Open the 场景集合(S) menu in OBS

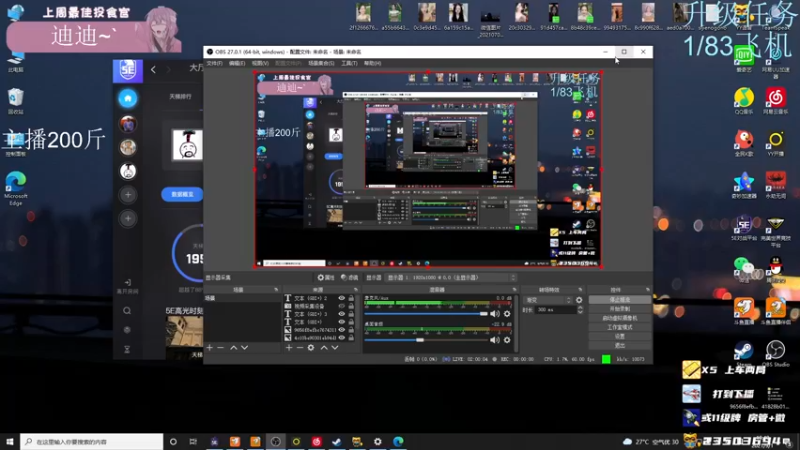(321, 63)
